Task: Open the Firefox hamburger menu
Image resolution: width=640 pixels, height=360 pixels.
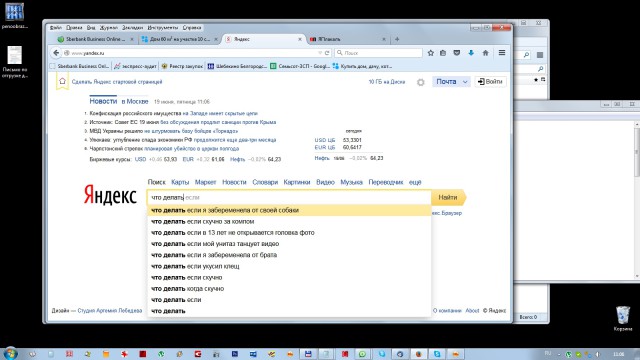Action: tap(502, 53)
